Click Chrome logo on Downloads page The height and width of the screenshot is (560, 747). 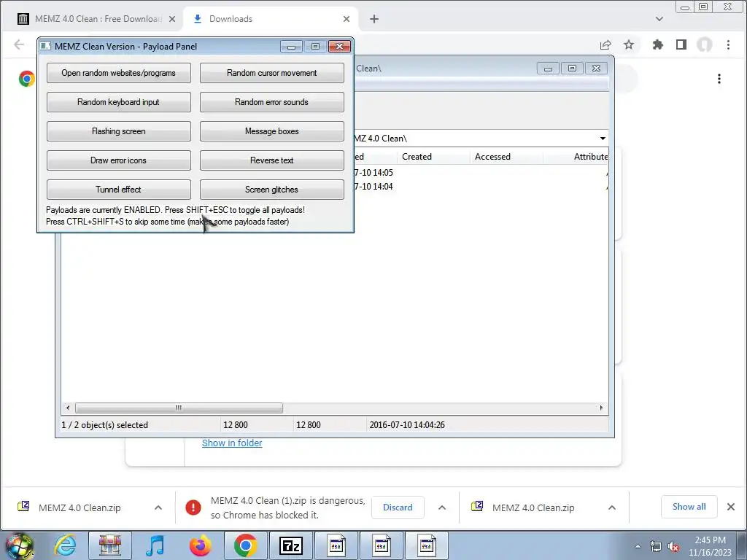click(x=27, y=79)
